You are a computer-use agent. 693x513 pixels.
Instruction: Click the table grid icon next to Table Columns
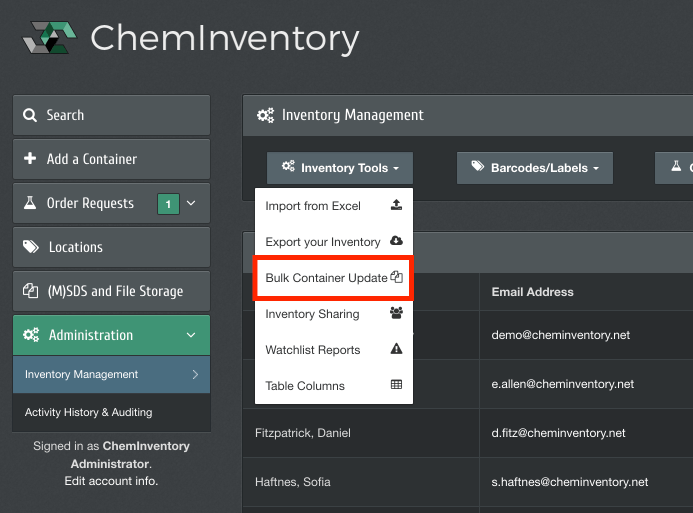point(396,384)
